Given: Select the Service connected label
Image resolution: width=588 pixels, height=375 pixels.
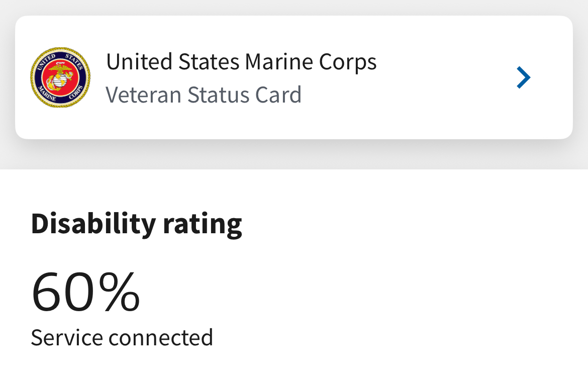Looking at the screenshot, I should (122, 337).
